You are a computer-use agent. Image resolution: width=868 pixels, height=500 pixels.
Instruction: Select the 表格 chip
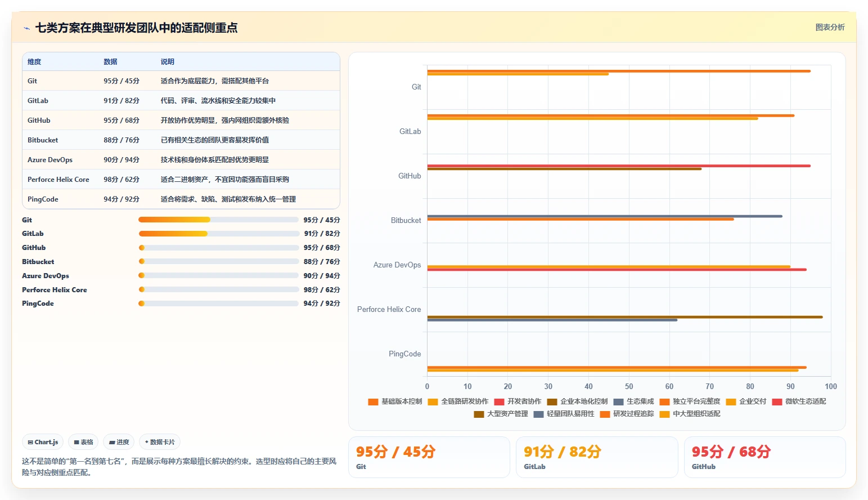pos(83,442)
